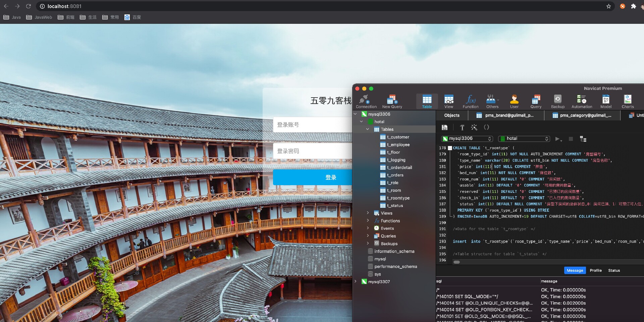
Task: Open the User management toolbar button
Action: (x=514, y=102)
